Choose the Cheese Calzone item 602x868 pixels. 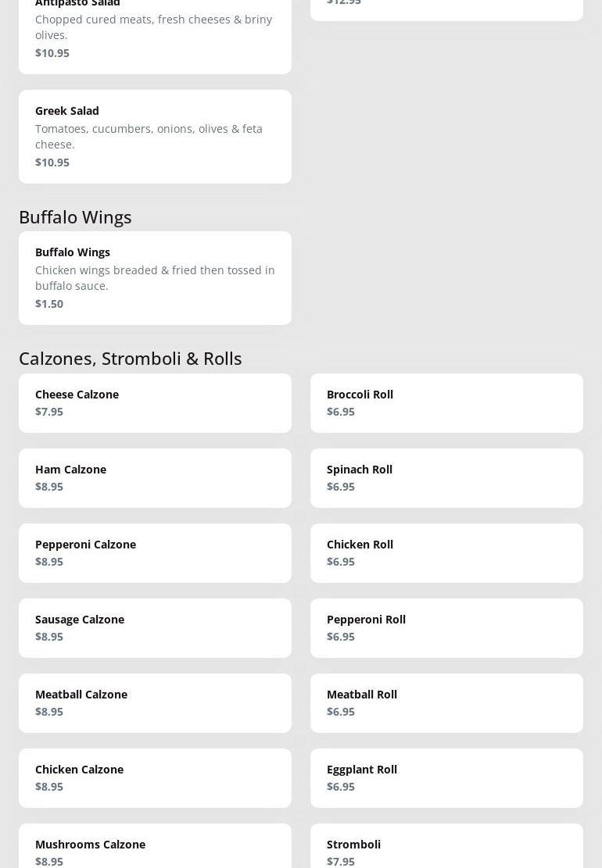click(155, 403)
